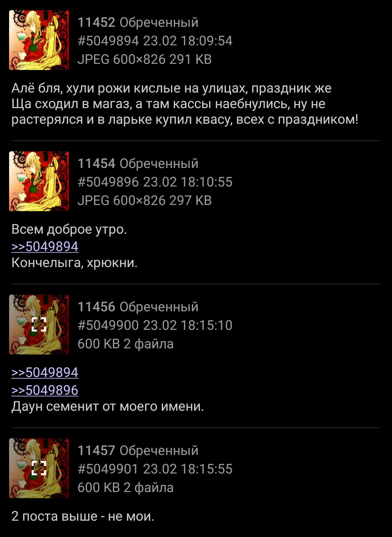This screenshot has width=392, height=537.
Task: Tap gallery expand icon on post 11456
Action: tap(39, 324)
